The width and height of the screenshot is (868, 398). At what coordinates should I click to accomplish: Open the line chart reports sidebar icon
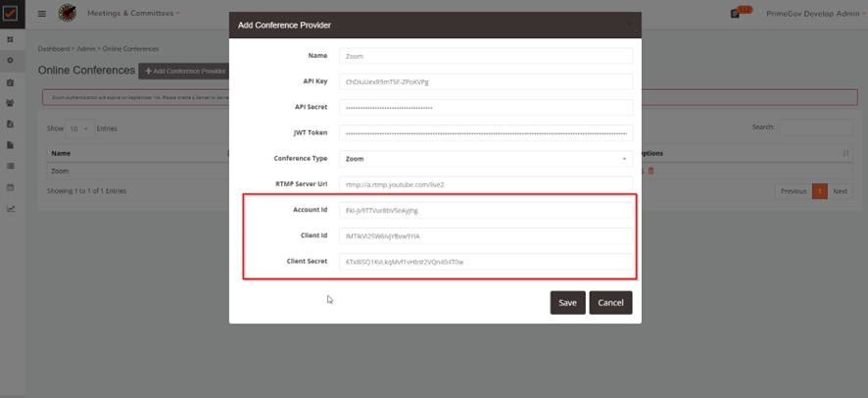(x=10, y=209)
